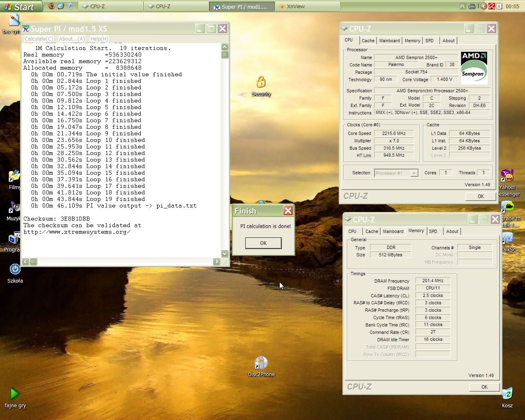This screenshot has height=420, width=525.
Task: Open the Help(H) menu in Super PI
Action: (99, 39)
